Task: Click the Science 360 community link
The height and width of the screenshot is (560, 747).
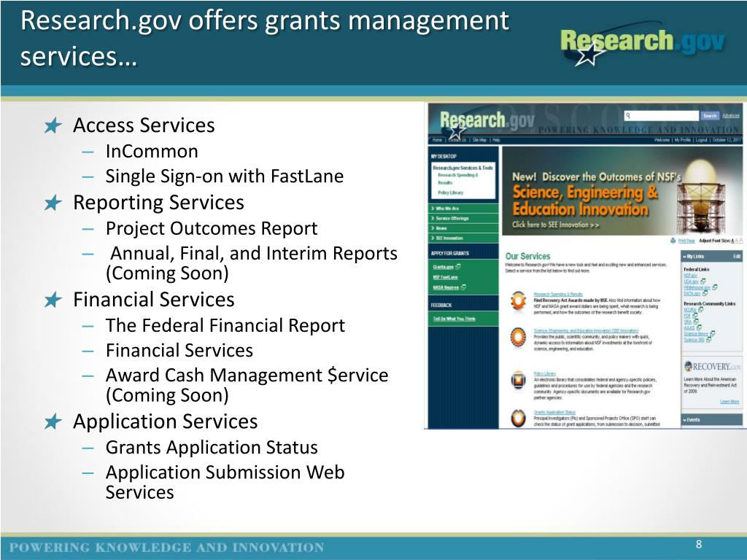Action: coord(694,340)
